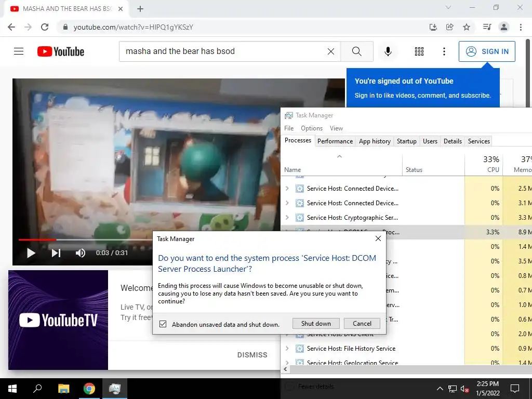The height and width of the screenshot is (399, 532).
Task: Switch to the Details tab
Action: click(453, 141)
